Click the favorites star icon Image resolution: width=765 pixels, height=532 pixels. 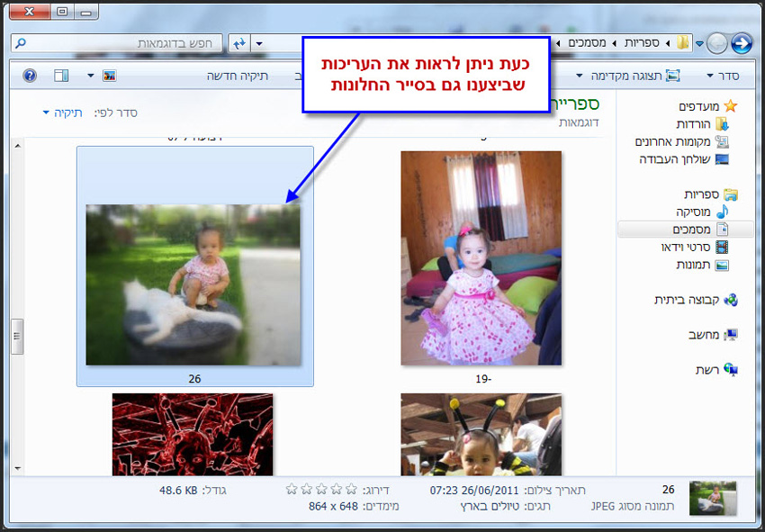click(x=731, y=106)
